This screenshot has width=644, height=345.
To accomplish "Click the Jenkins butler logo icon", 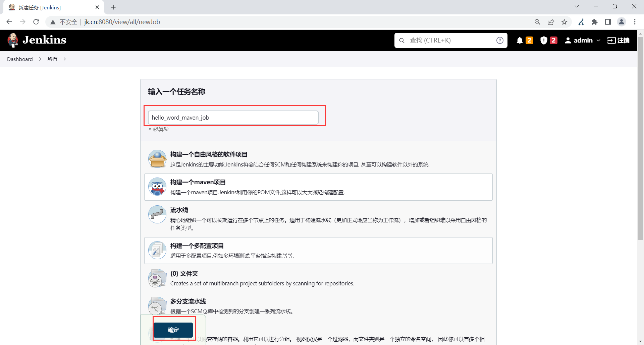I will [x=13, y=40].
